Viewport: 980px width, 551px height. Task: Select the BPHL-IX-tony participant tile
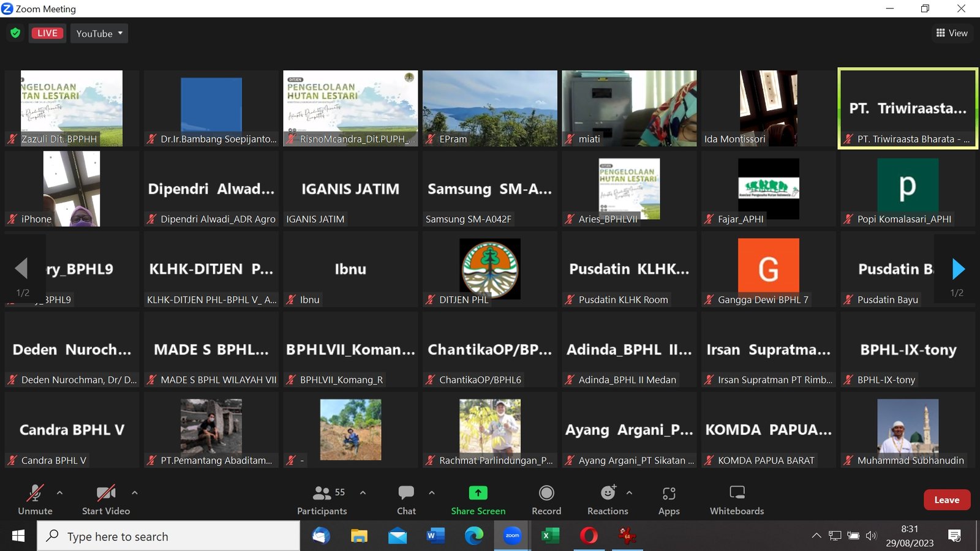(908, 350)
